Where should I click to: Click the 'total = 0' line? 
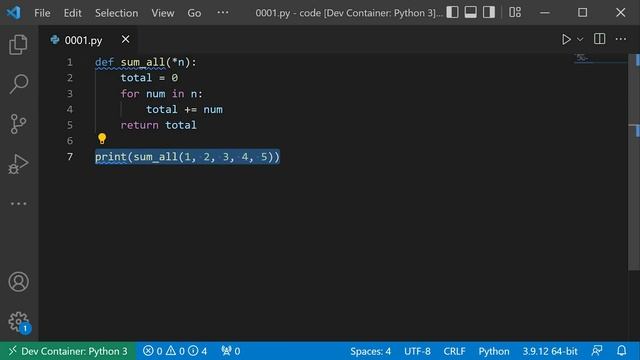(x=149, y=78)
